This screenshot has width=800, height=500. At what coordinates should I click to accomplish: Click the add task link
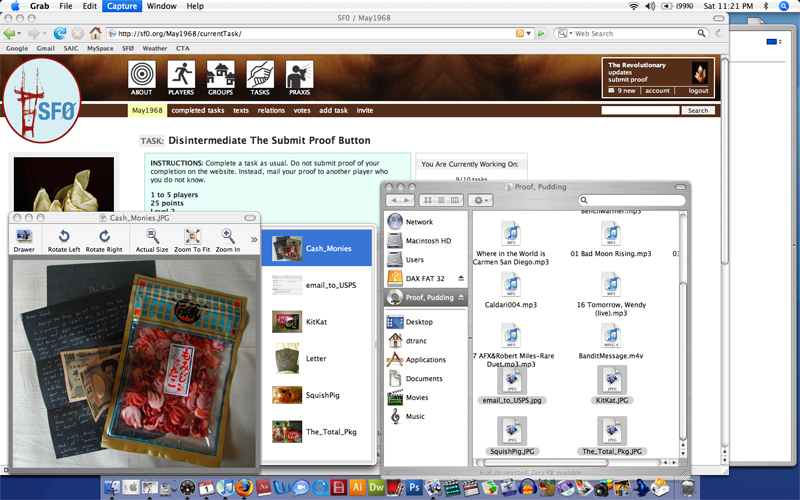click(333, 110)
